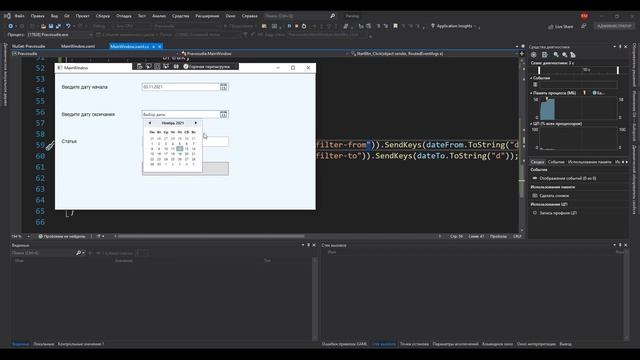Open the StartBtn_Click member dropdown
Screen dimensions: 640x360
coord(433,53)
